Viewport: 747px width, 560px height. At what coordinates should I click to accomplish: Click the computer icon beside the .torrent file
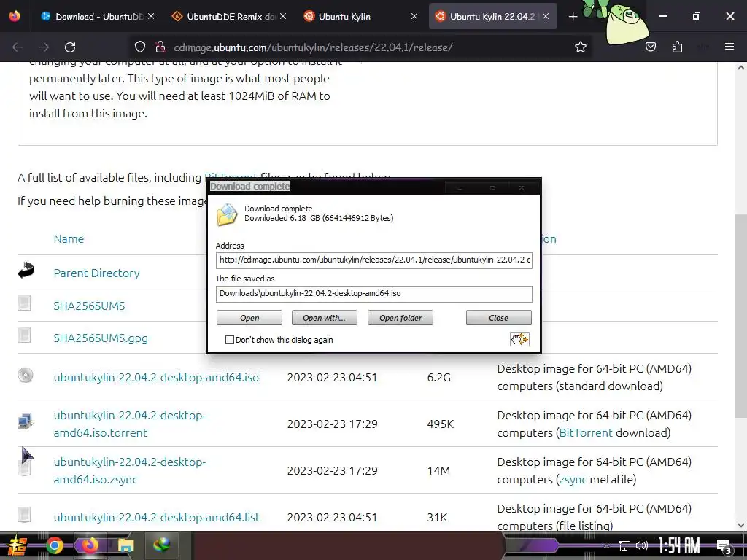click(25, 421)
